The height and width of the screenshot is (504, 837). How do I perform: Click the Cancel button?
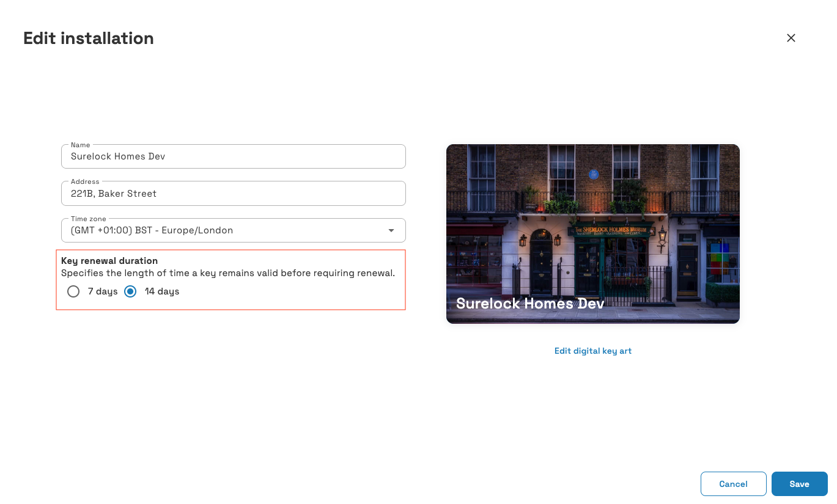pyautogui.click(x=734, y=484)
